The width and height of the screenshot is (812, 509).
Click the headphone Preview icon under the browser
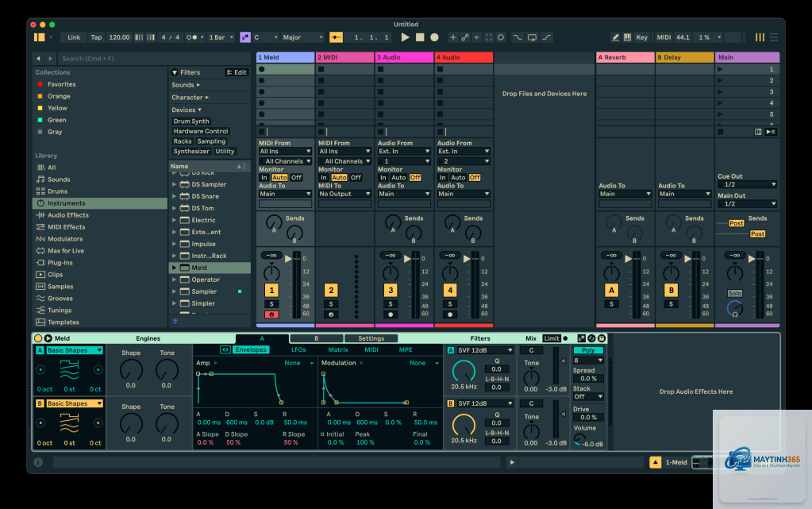pos(175,321)
